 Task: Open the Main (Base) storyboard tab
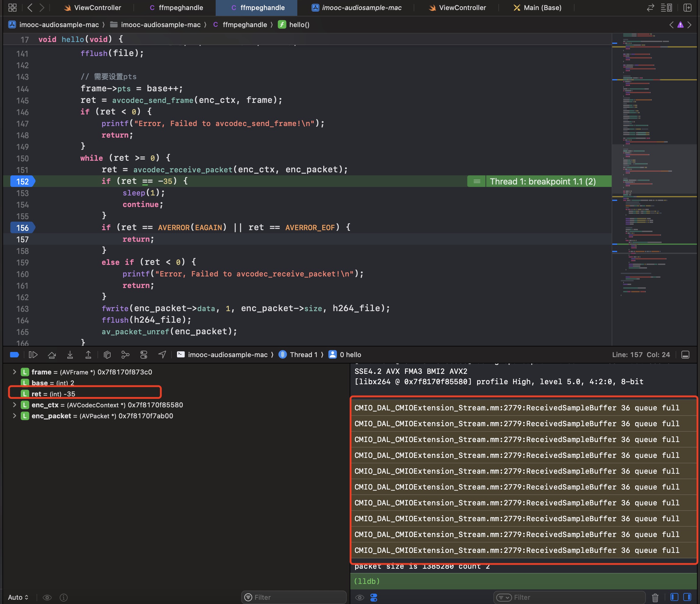click(538, 7)
